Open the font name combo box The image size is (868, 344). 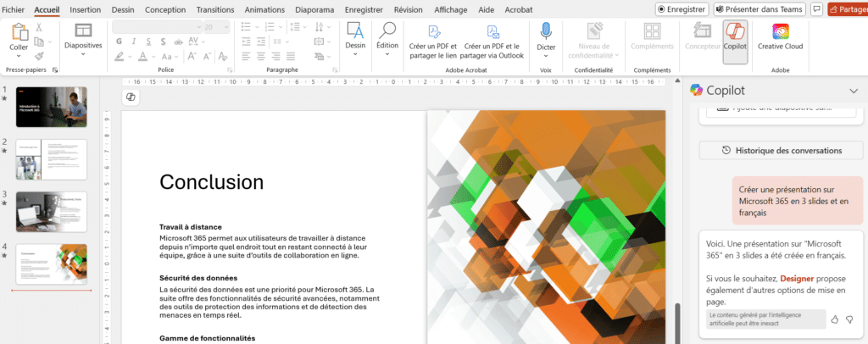[157, 27]
